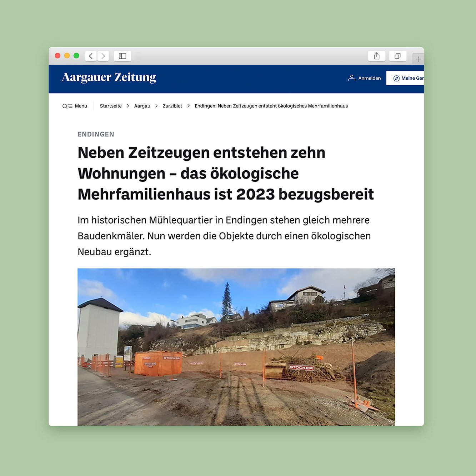Click Anmelden to sign in
476x476 pixels.
[x=365, y=78]
